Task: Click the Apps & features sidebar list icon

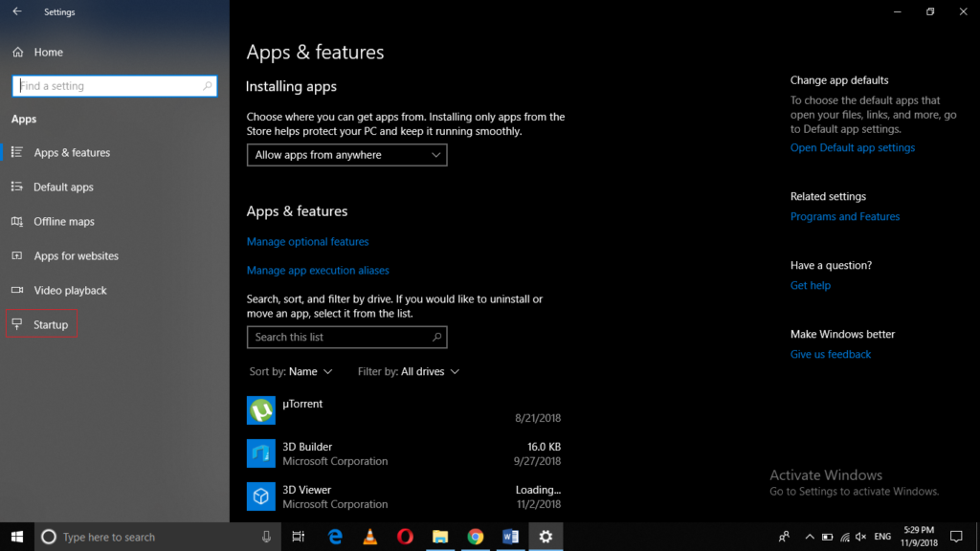Action: (17, 152)
